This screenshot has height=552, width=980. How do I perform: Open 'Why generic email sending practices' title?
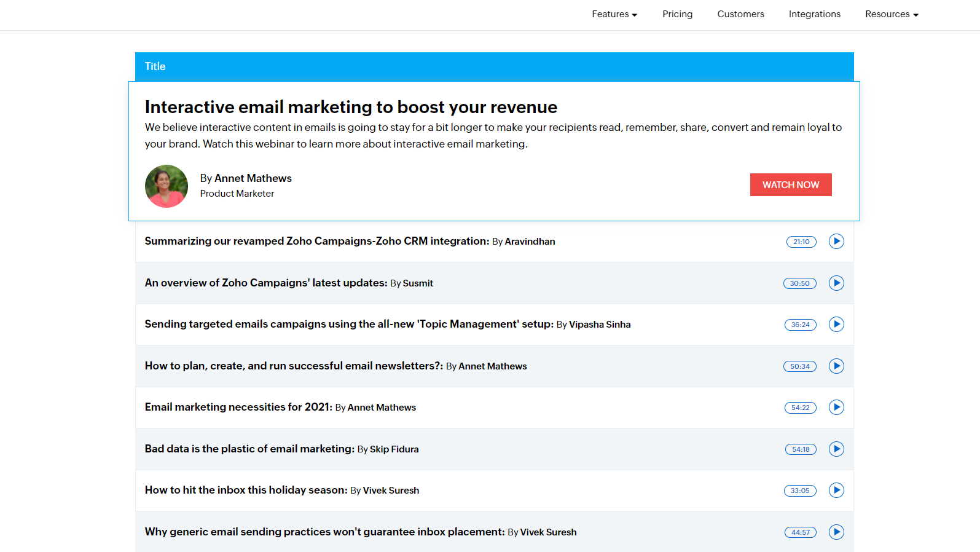324,532
